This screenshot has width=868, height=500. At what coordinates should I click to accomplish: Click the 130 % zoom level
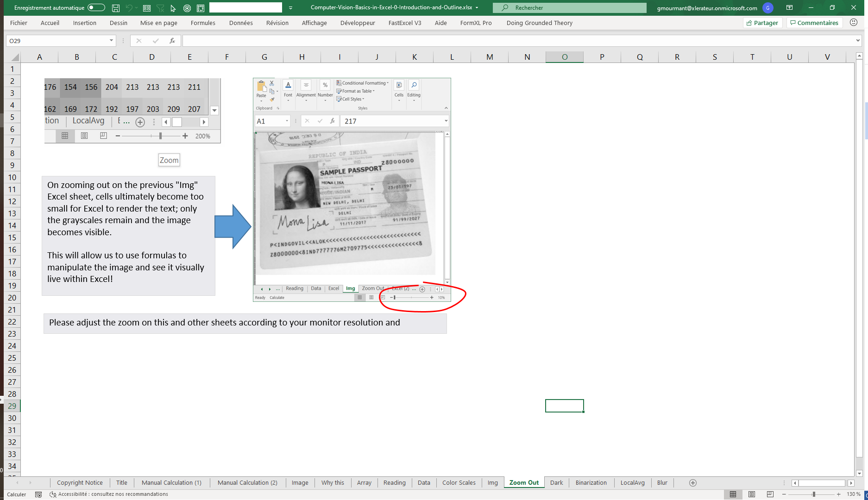pos(854,494)
